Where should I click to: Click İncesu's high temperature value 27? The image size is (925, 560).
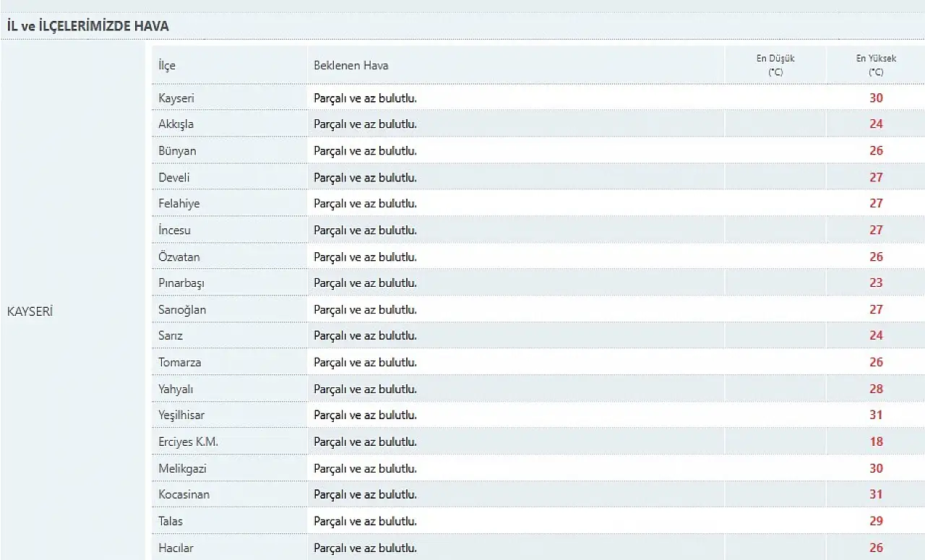(x=876, y=230)
